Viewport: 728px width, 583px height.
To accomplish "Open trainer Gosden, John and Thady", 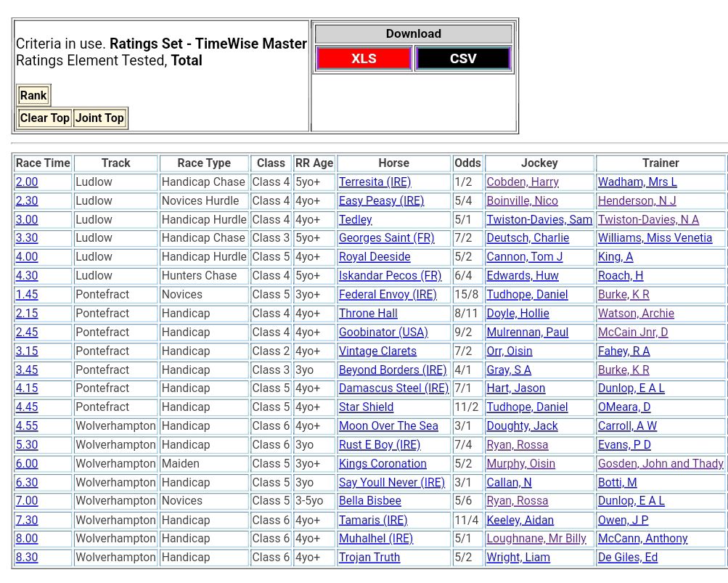I will [x=660, y=464].
